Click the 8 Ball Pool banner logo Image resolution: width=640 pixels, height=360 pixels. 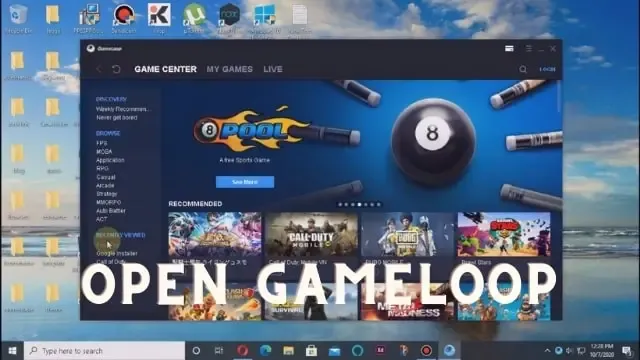click(251, 130)
